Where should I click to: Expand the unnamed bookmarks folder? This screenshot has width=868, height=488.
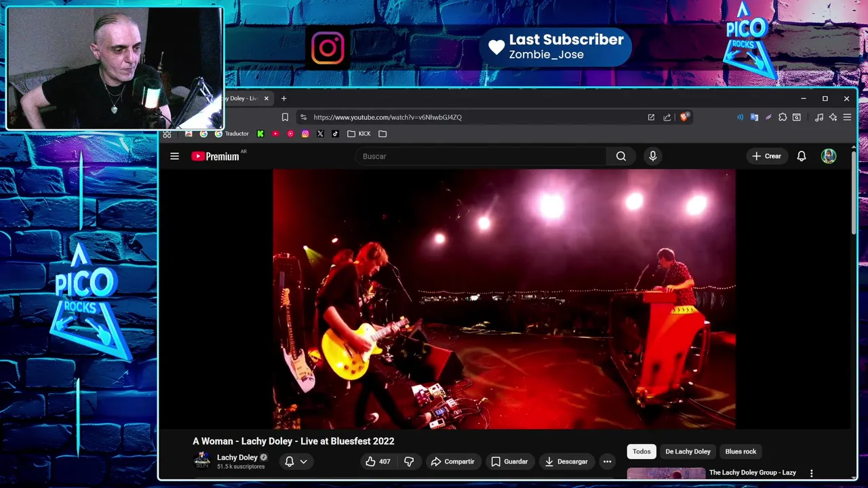[x=382, y=134]
